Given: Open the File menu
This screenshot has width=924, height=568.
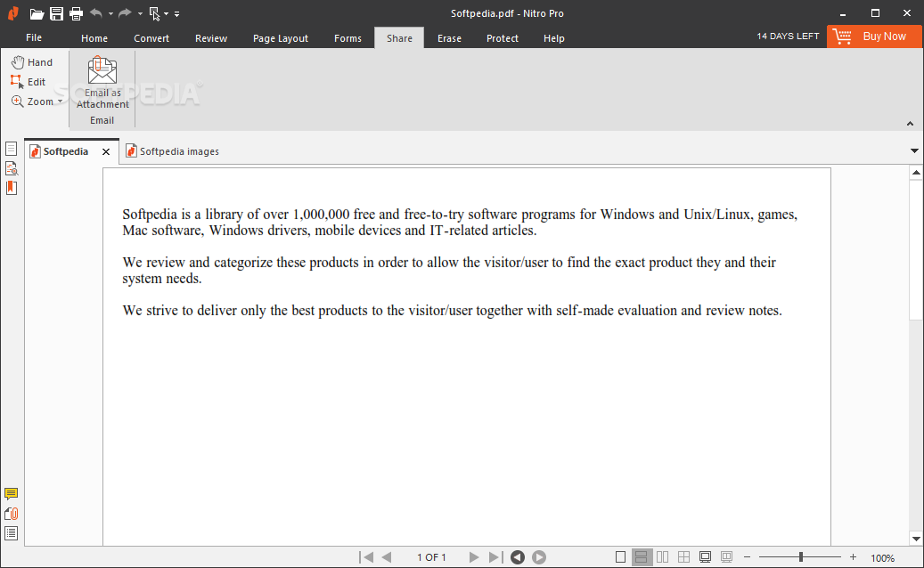Looking at the screenshot, I should pyautogui.click(x=34, y=37).
